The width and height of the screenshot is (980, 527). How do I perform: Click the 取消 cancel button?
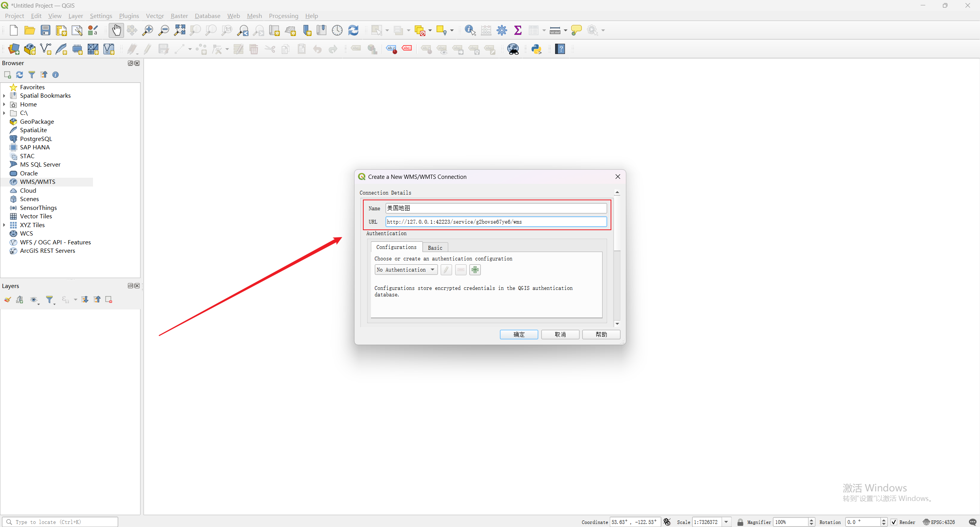[x=560, y=335]
